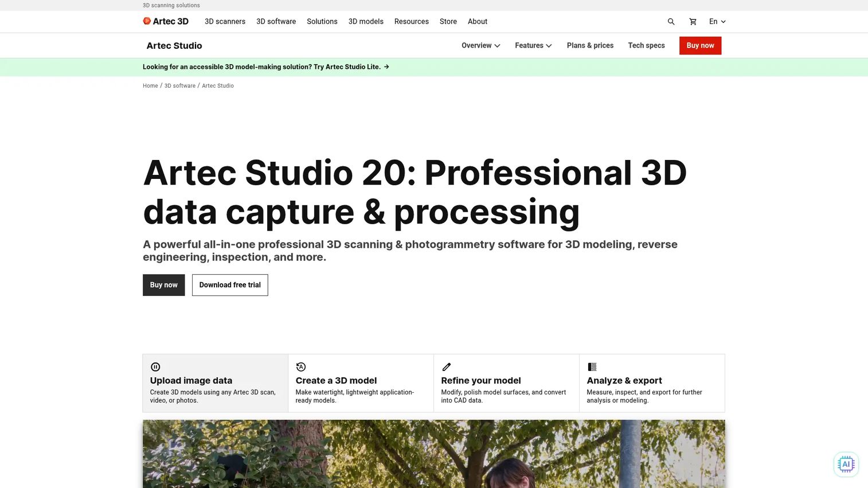The height and width of the screenshot is (488, 868).
Task: Click the dark Buy now button
Action: pyautogui.click(x=164, y=285)
